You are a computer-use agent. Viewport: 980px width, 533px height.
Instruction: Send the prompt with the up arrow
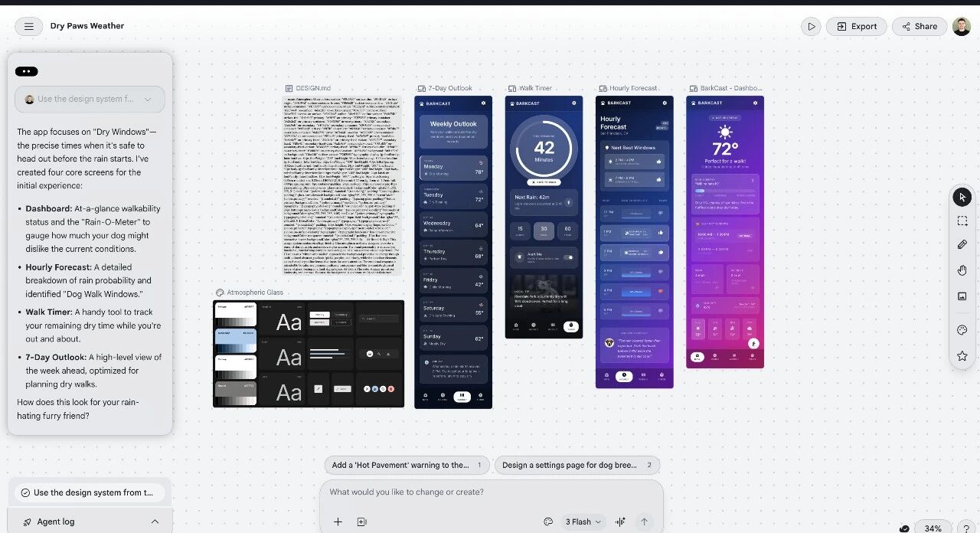coord(644,522)
